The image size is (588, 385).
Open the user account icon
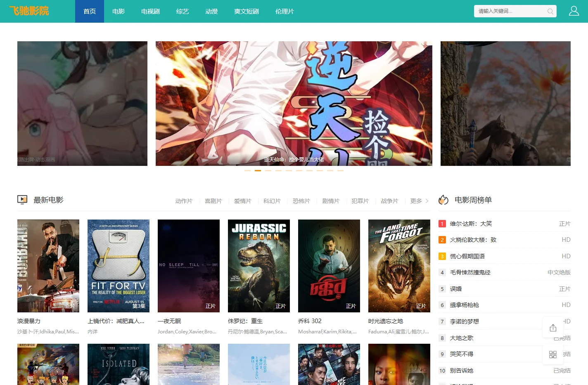[574, 11]
